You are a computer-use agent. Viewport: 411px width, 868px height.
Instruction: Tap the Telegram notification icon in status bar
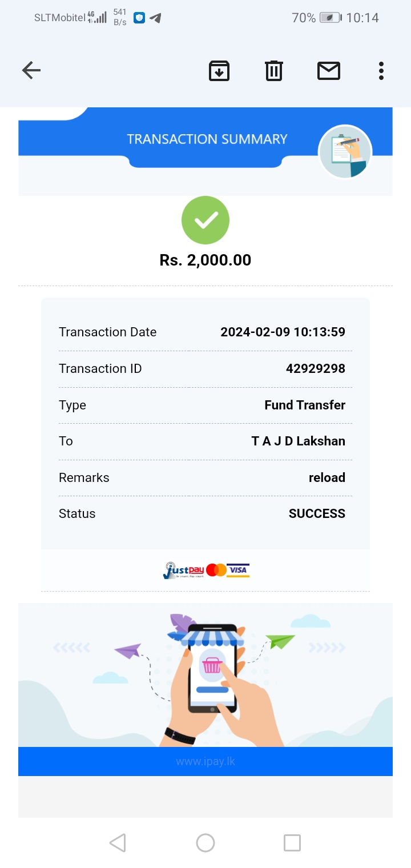[x=155, y=18]
